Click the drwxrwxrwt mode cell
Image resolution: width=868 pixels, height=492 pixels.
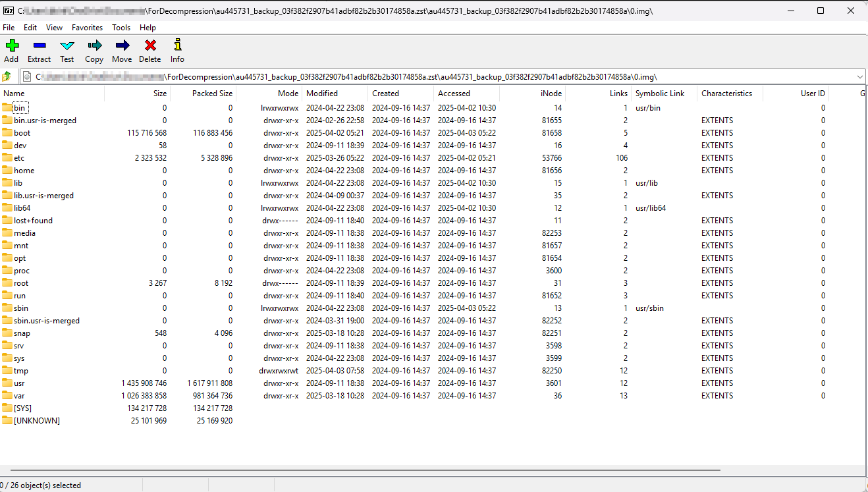pyautogui.click(x=279, y=371)
